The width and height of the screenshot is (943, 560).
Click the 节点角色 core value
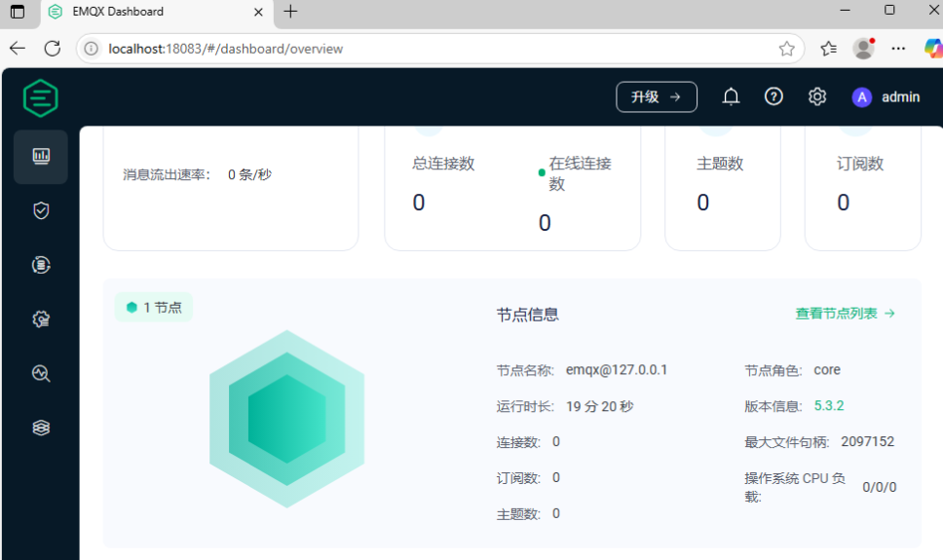click(x=827, y=370)
